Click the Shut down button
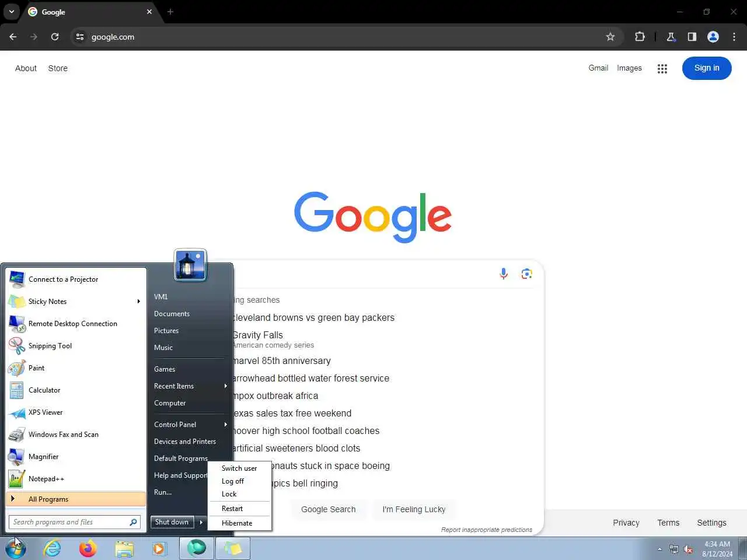 [172, 522]
